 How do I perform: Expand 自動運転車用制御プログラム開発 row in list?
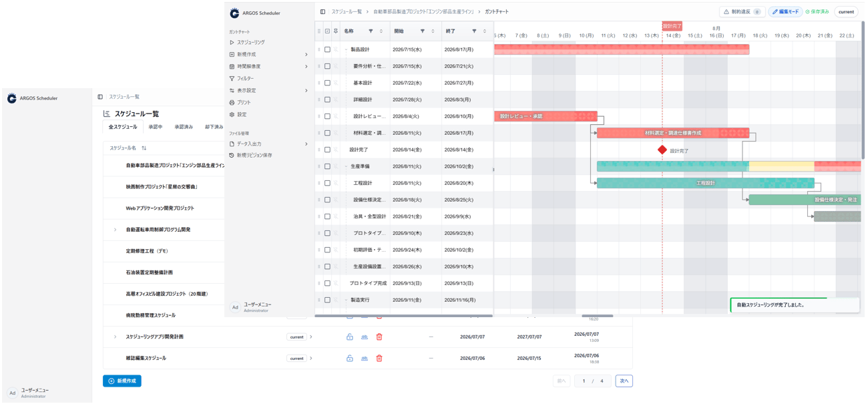coord(115,230)
